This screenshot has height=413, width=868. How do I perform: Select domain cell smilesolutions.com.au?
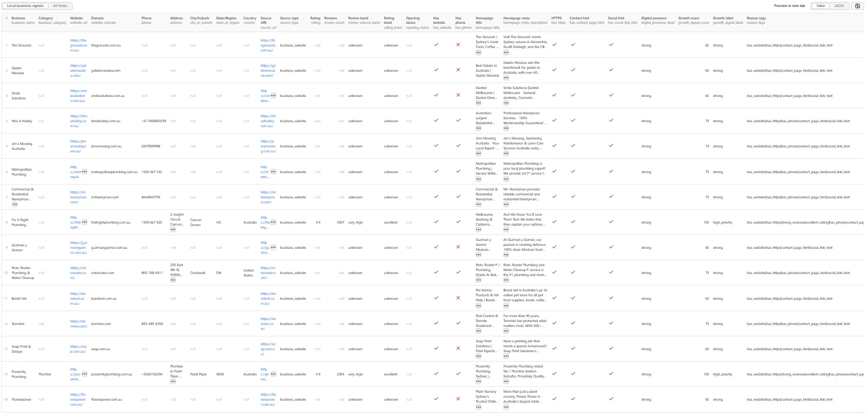click(108, 95)
